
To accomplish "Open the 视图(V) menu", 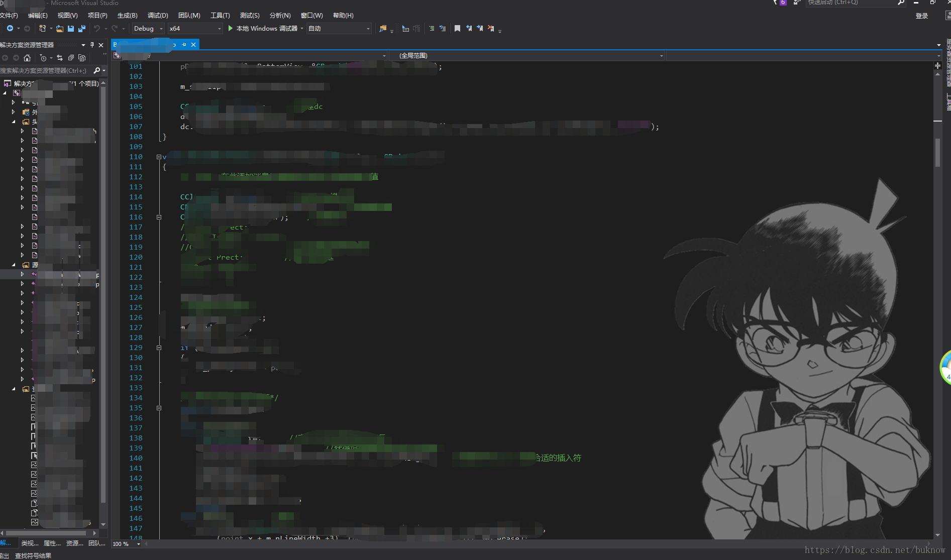I will pyautogui.click(x=67, y=16).
